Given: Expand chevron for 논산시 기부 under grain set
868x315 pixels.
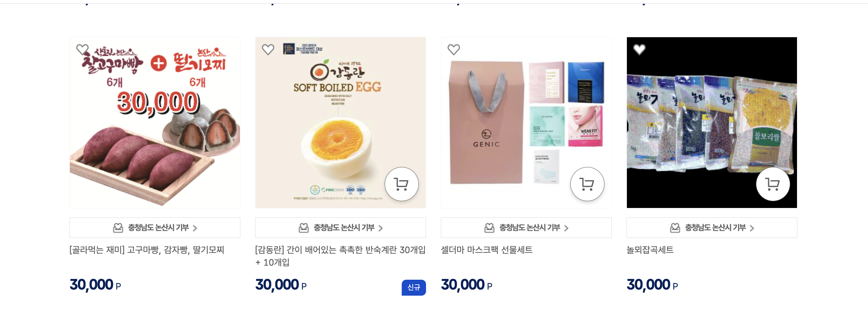Looking at the screenshot, I should tap(752, 228).
